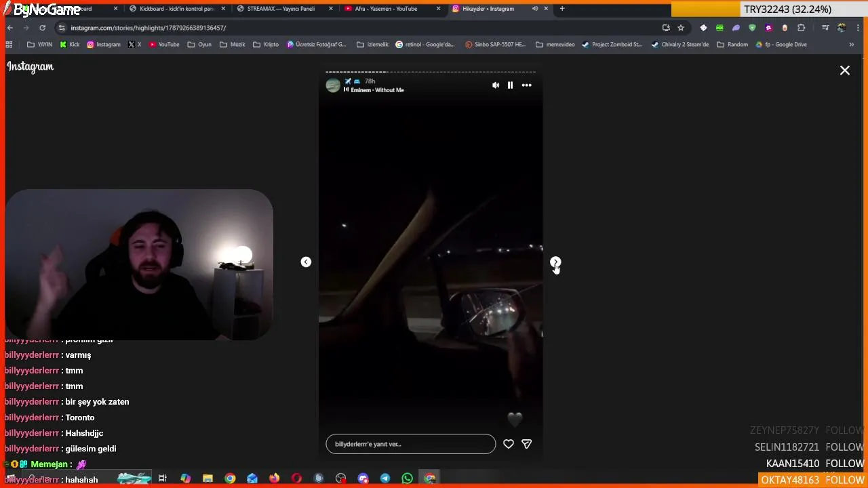Open the pink gear extension icon

(768, 28)
